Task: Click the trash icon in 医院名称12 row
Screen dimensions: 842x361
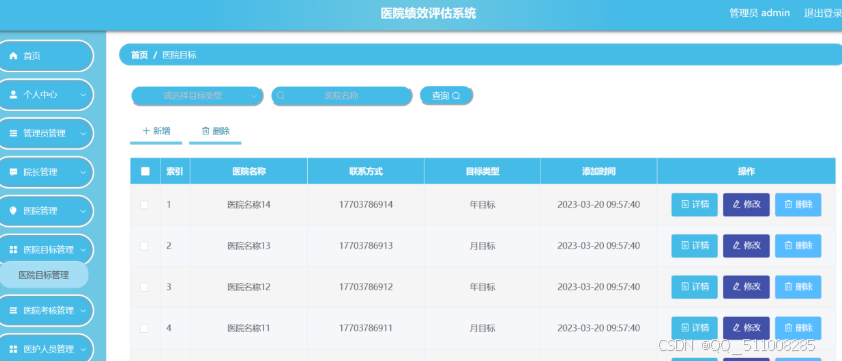Action: (x=788, y=287)
